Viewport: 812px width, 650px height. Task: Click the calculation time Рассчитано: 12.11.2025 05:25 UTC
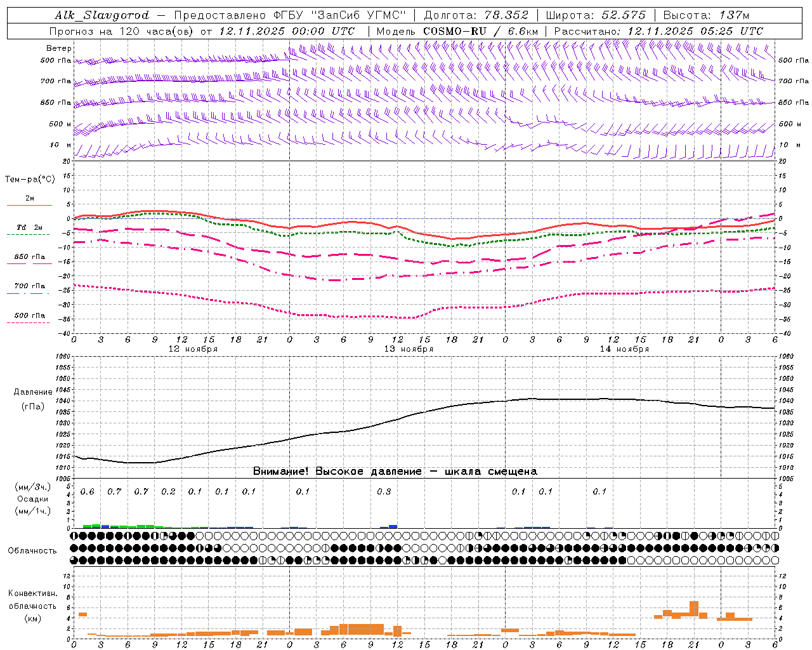pos(658,31)
